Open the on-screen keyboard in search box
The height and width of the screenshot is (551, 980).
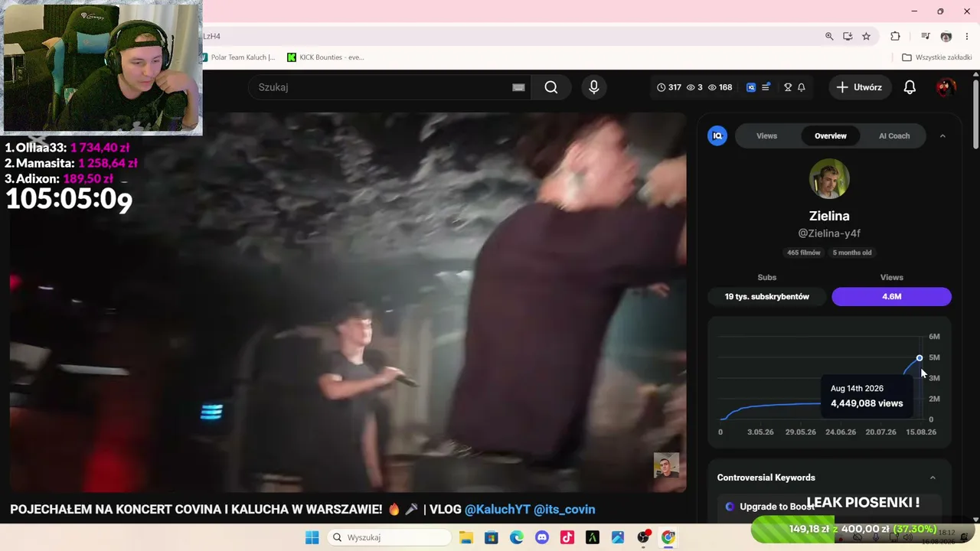click(x=518, y=87)
